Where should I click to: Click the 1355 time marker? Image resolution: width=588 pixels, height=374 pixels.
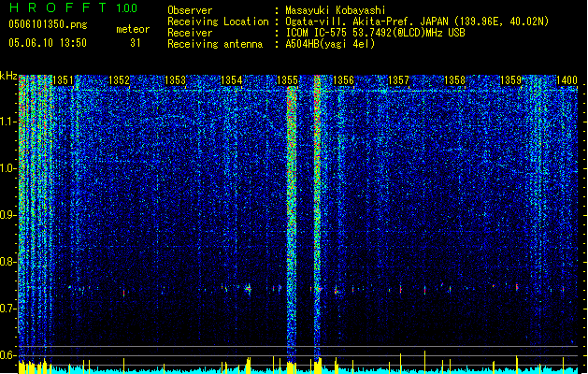click(x=287, y=80)
